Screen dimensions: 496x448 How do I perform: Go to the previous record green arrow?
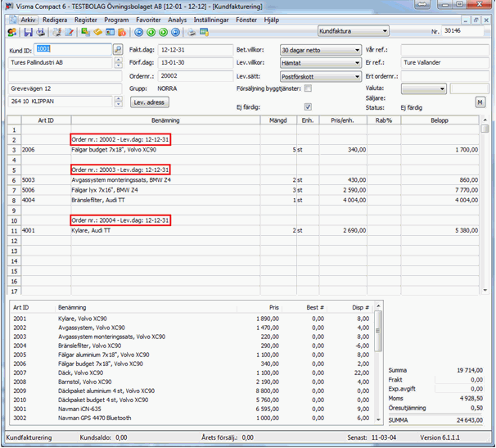[x=151, y=33]
